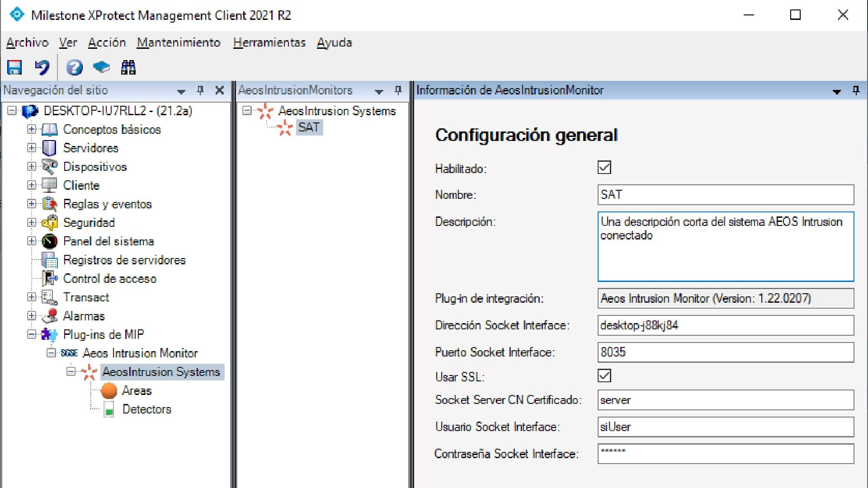The width and height of the screenshot is (868, 488).
Task: Click the Undo toolbar icon
Action: [42, 67]
